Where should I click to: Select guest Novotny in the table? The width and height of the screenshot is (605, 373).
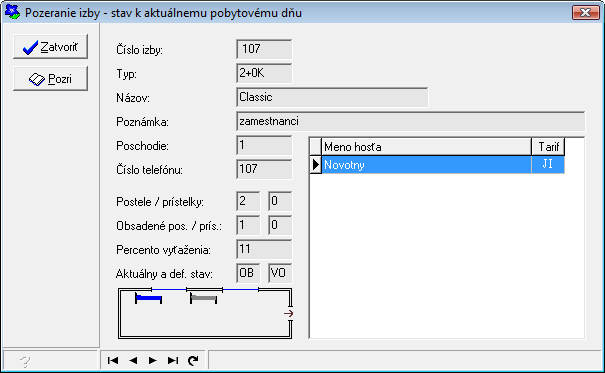(x=426, y=165)
